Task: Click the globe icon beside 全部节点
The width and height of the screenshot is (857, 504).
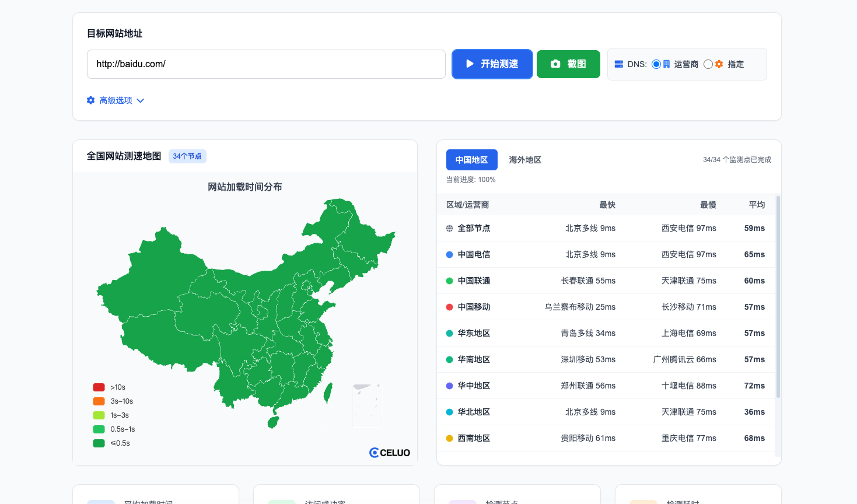Action: coord(449,229)
